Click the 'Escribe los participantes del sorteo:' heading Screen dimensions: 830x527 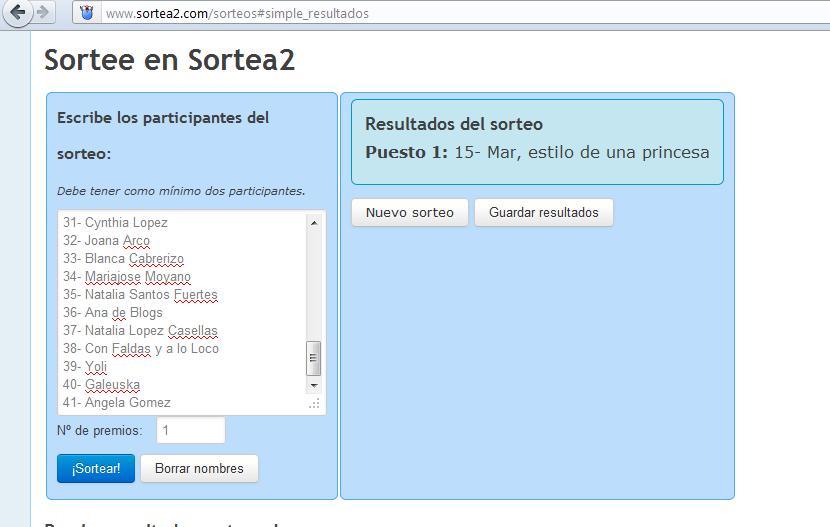click(x=163, y=135)
